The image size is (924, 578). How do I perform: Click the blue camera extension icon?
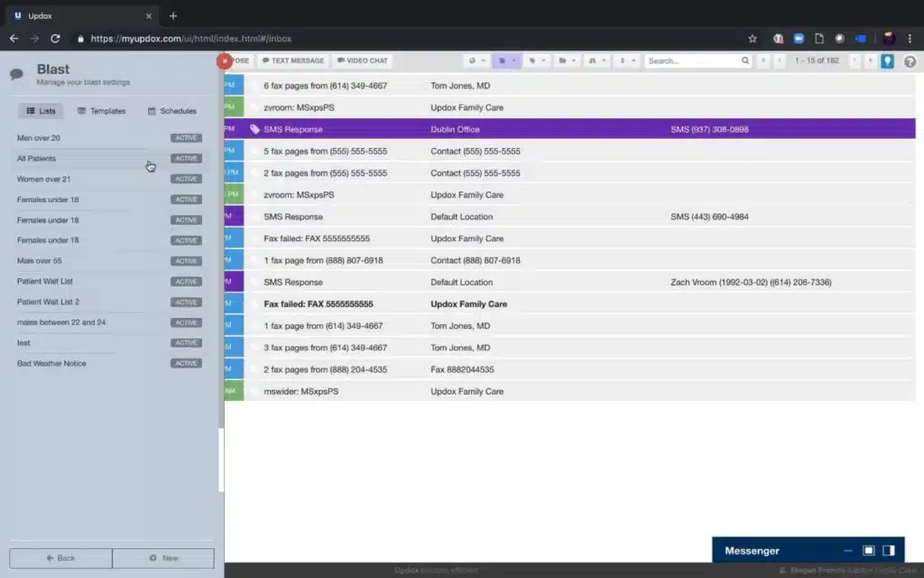coord(860,39)
